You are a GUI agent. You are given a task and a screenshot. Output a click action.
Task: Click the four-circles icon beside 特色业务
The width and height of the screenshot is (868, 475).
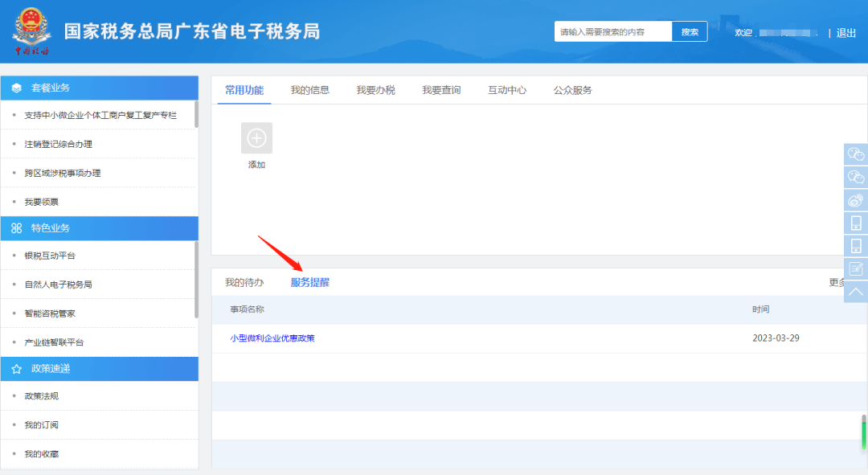(x=17, y=228)
